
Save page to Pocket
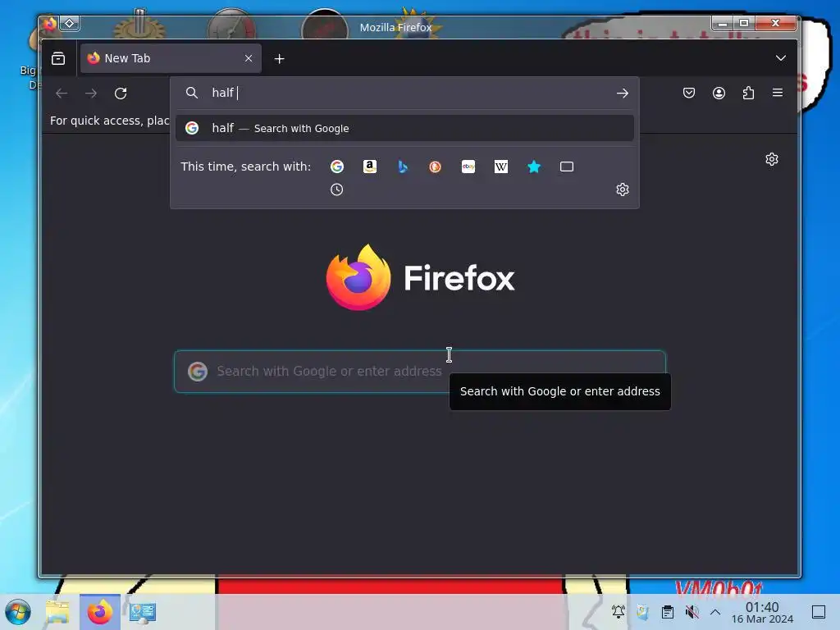click(689, 94)
